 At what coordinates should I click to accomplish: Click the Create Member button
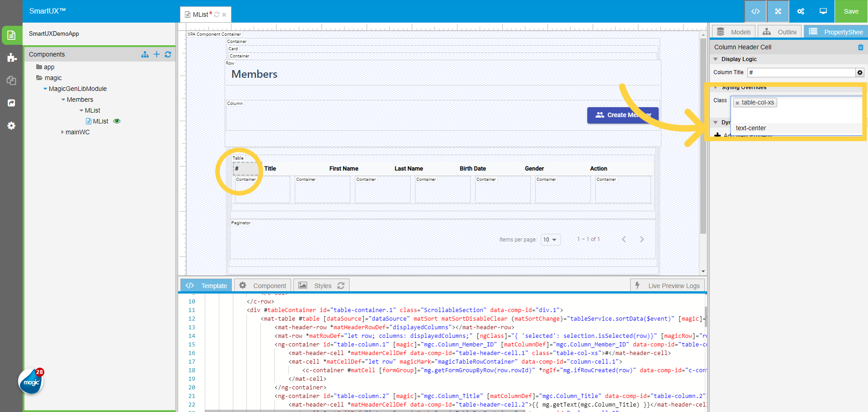click(x=623, y=115)
